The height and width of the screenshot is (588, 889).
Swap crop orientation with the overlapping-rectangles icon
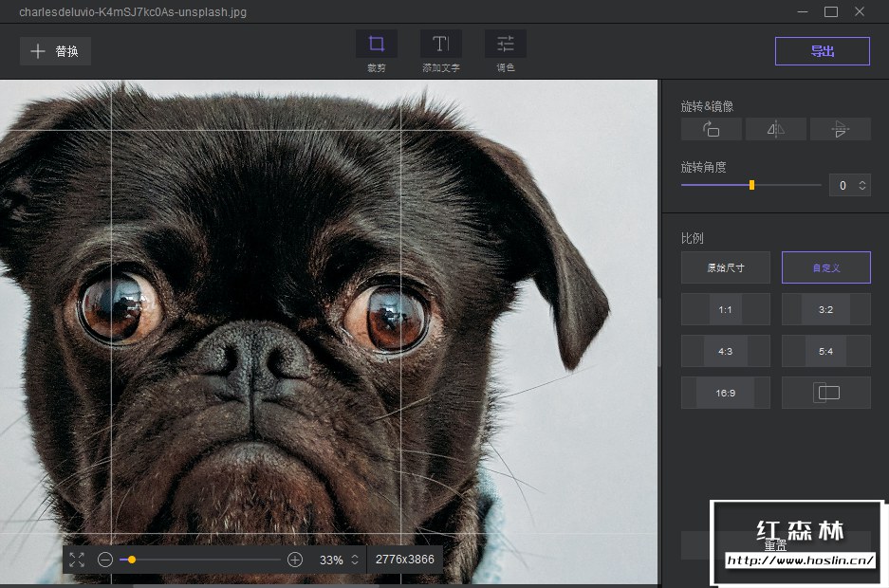(x=825, y=393)
